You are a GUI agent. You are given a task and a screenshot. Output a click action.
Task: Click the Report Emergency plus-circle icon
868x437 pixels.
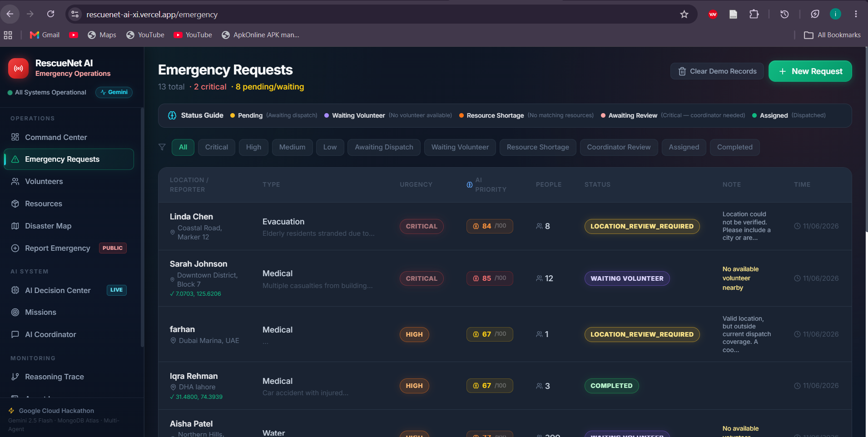pyautogui.click(x=15, y=248)
